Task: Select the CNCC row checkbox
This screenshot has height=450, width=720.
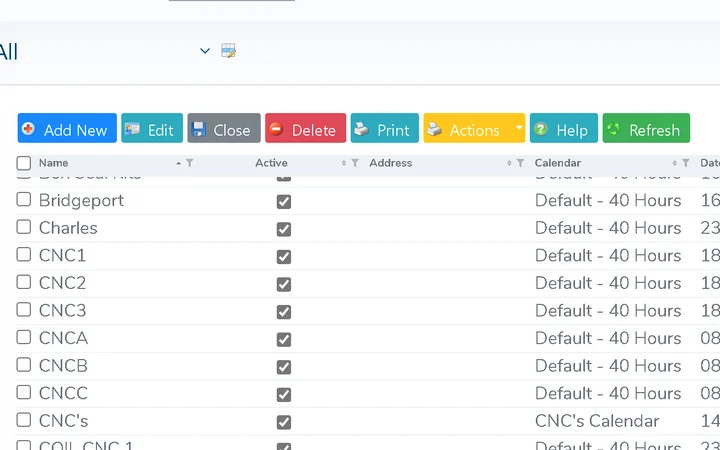Action: pyautogui.click(x=24, y=393)
